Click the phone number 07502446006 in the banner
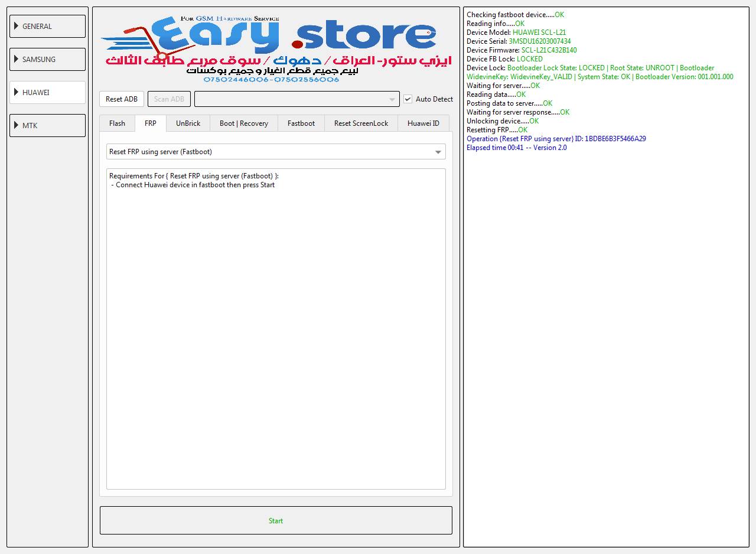The height and width of the screenshot is (554, 756). pos(236,80)
